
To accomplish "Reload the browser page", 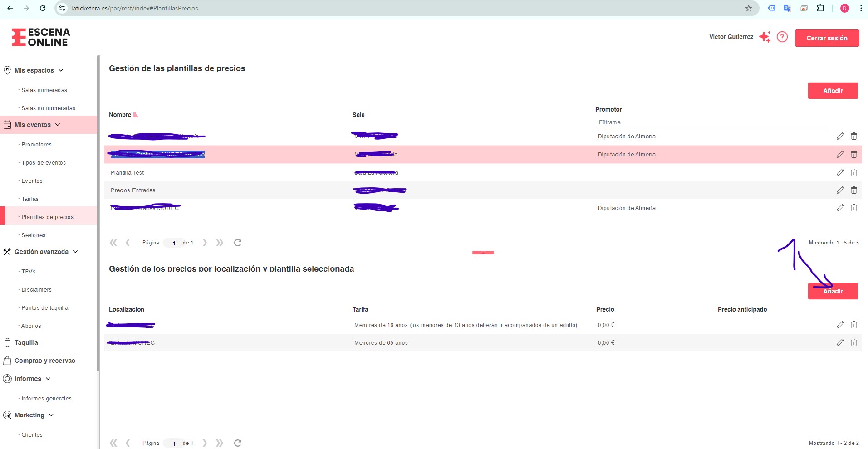I will coord(43,8).
